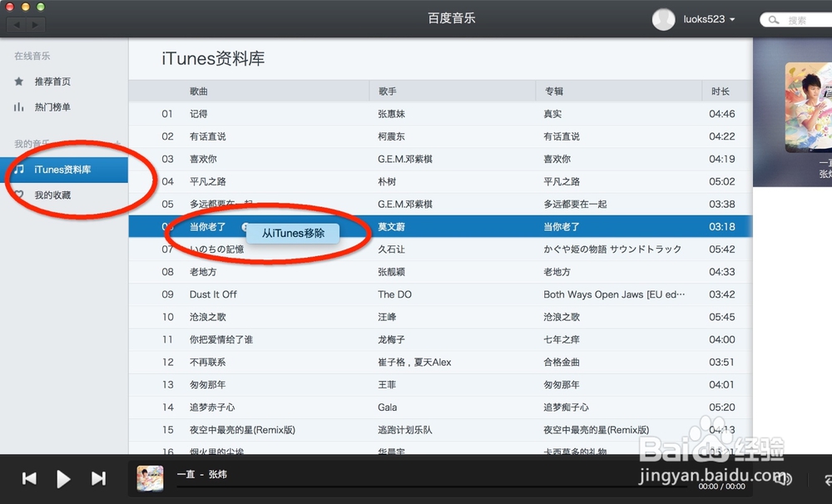Click the heart icon beside 我的收藏
Screen dimensions: 832x504
tap(19, 195)
